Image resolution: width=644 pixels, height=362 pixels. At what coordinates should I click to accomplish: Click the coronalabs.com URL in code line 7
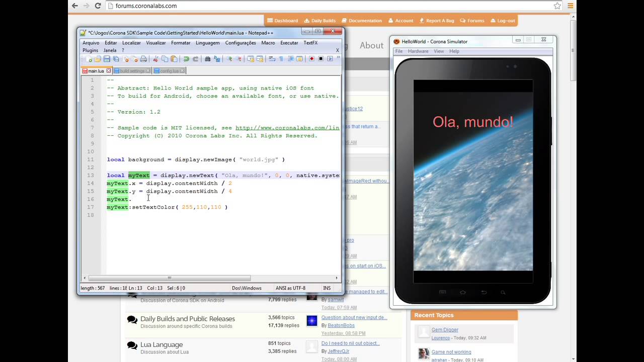pyautogui.click(x=287, y=128)
